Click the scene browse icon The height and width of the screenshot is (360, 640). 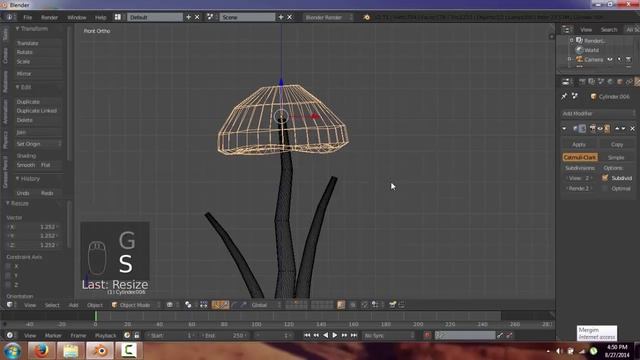tap(210, 17)
